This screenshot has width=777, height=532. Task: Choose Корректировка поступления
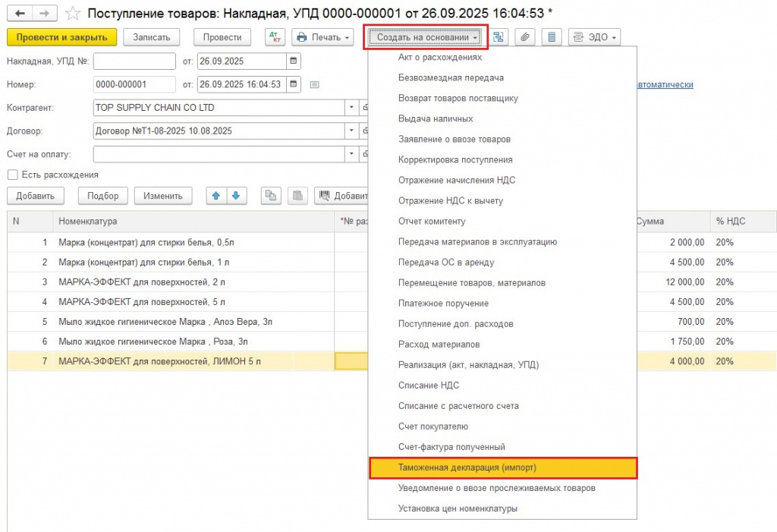point(502,159)
